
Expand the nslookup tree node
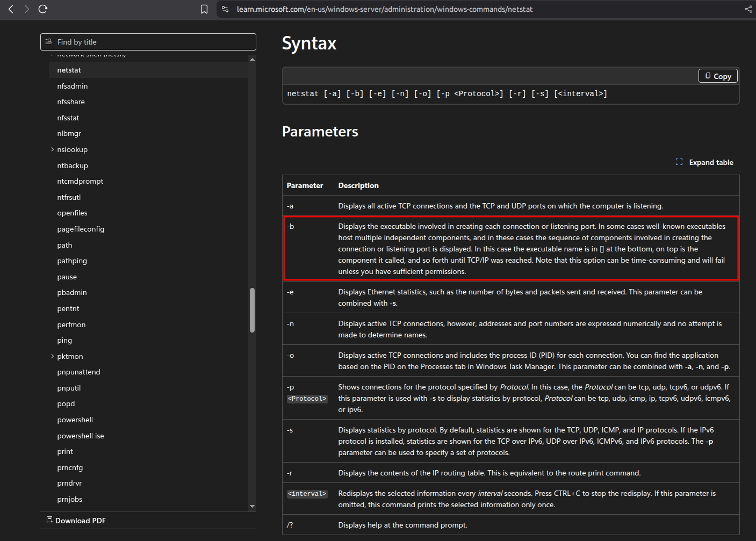pyautogui.click(x=52, y=149)
